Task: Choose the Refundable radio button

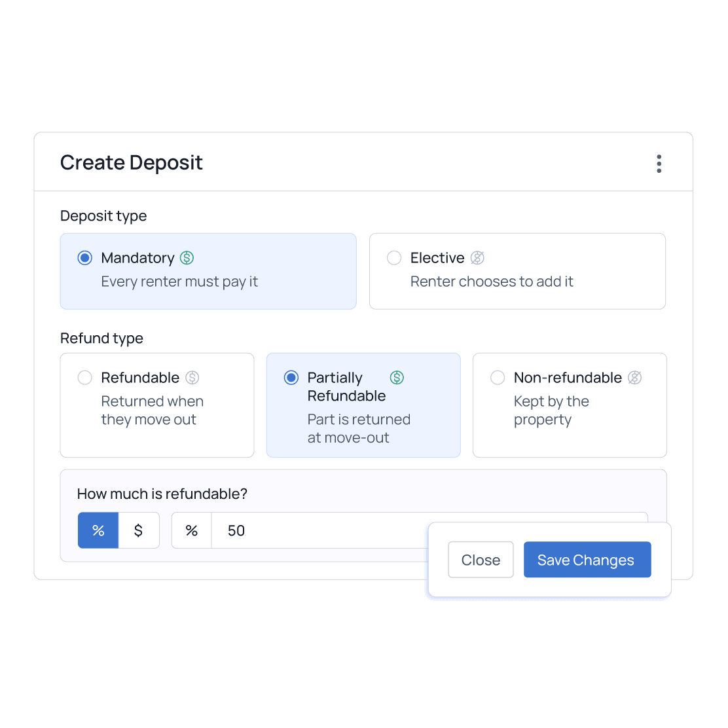Action: [x=85, y=378]
